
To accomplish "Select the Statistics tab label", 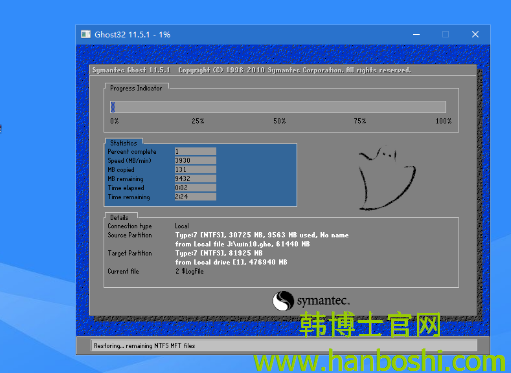I will coord(124,143).
